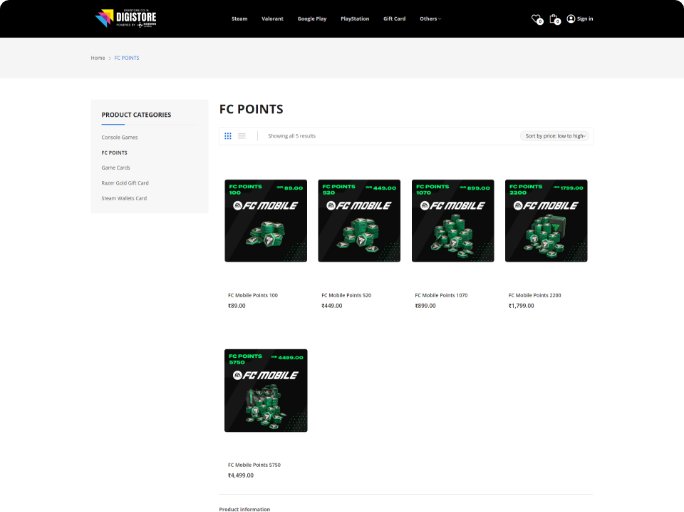Click the user account avatar icon
684x512 pixels.
[x=571, y=19]
